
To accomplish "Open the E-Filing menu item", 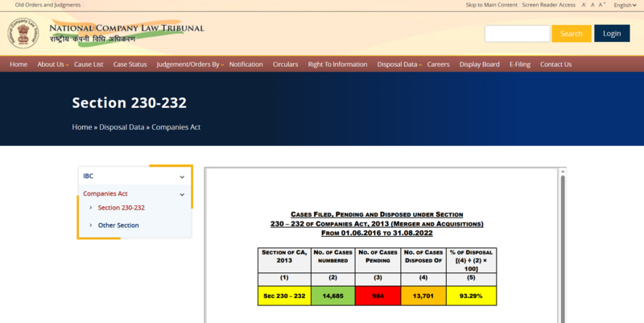I will [520, 64].
